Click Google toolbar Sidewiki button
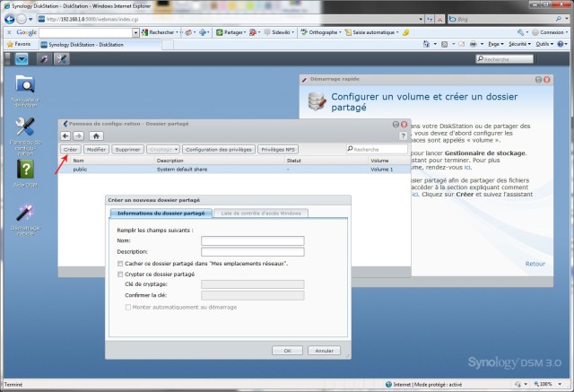 click(x=277, y=32)
